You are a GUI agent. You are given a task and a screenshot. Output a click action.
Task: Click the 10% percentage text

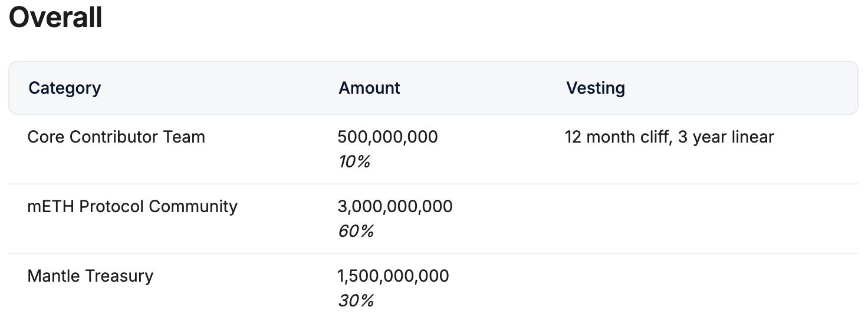354,161
